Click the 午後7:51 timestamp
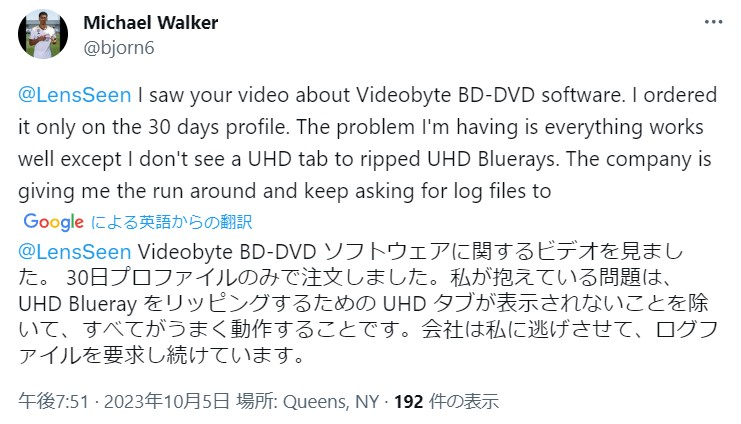Viewport: 741px width, 424px height. [53, 402]
